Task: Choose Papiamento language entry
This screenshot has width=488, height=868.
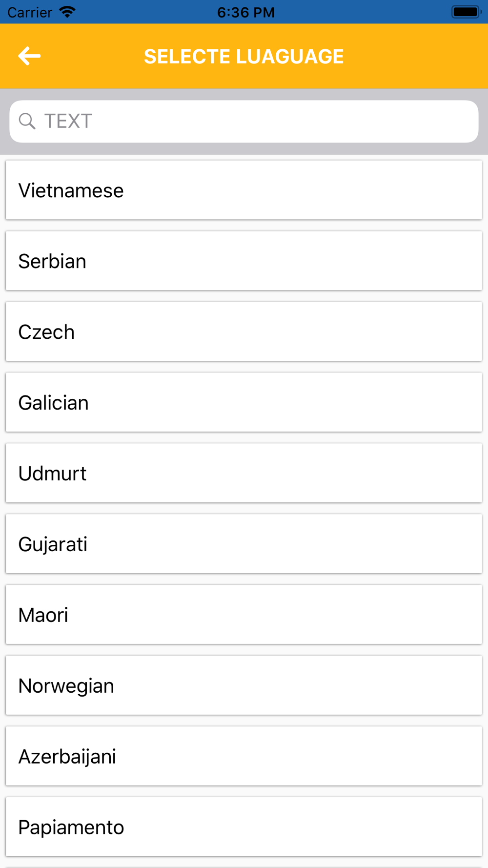Action: tap(244, 827)
